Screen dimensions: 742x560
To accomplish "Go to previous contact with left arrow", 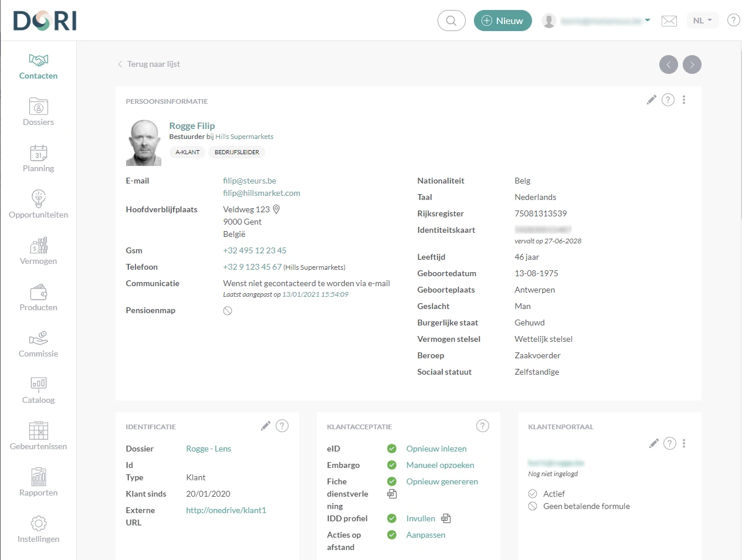I will [669, 65].
